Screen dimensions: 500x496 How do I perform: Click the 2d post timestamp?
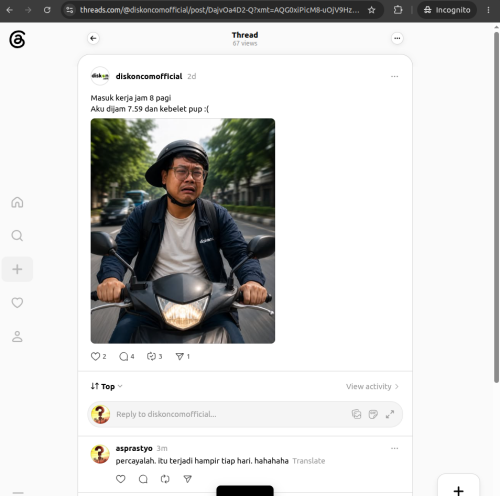(192, 76)
